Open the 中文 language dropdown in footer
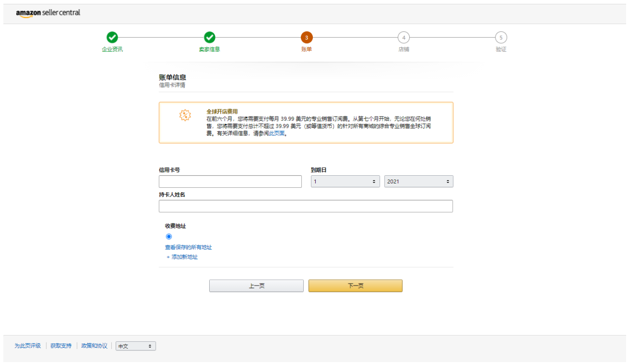630x364 pixels. pyautogui.click(x=135, y=346)
